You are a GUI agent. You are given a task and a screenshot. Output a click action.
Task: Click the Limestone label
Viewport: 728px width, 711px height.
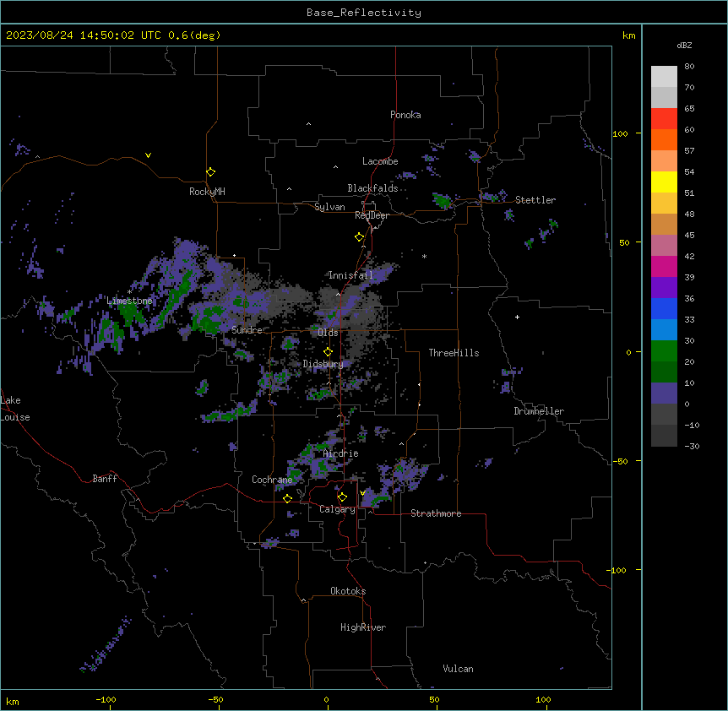point(129,301)
